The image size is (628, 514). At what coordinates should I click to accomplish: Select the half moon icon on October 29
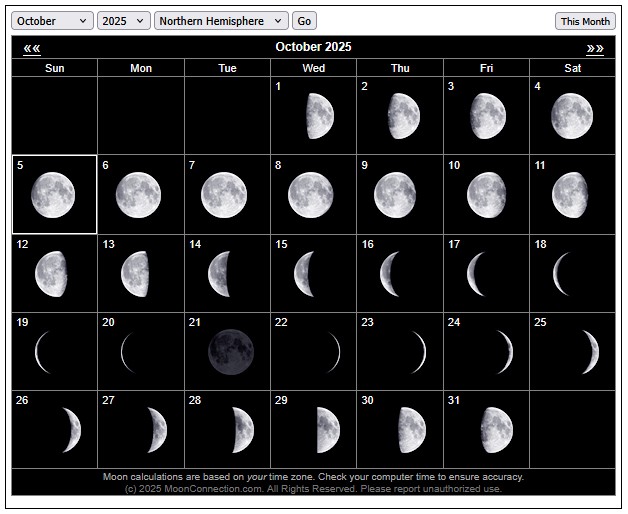coord(328,430)
